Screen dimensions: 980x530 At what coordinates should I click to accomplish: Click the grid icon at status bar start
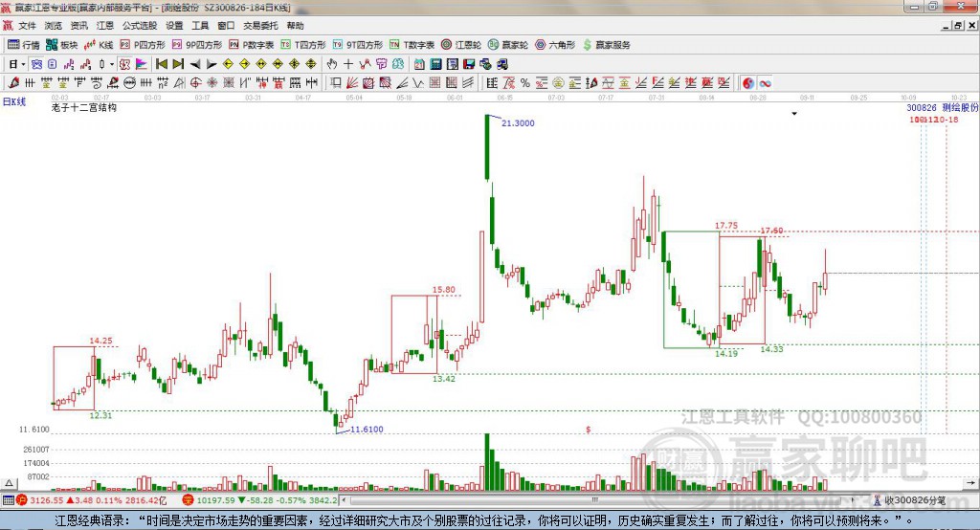[x=8, y=500]
